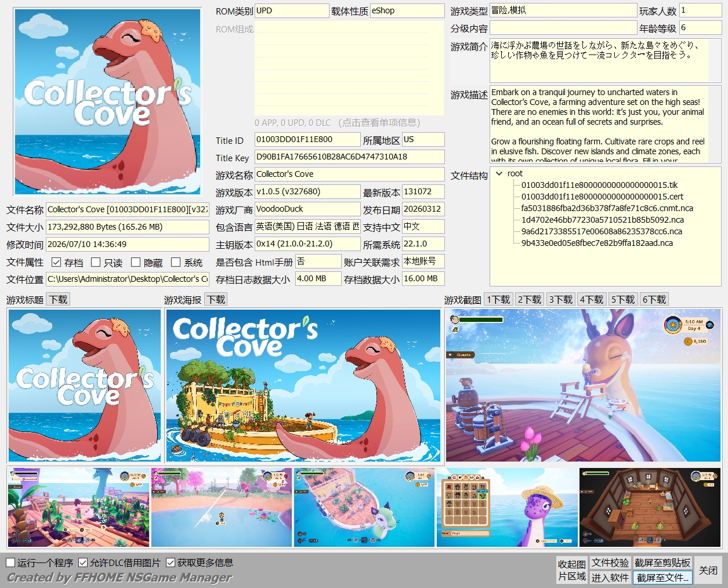Uncheck 获取更多信息 option
The width and height of the screenshot is (728, 588).
[171, 562]
